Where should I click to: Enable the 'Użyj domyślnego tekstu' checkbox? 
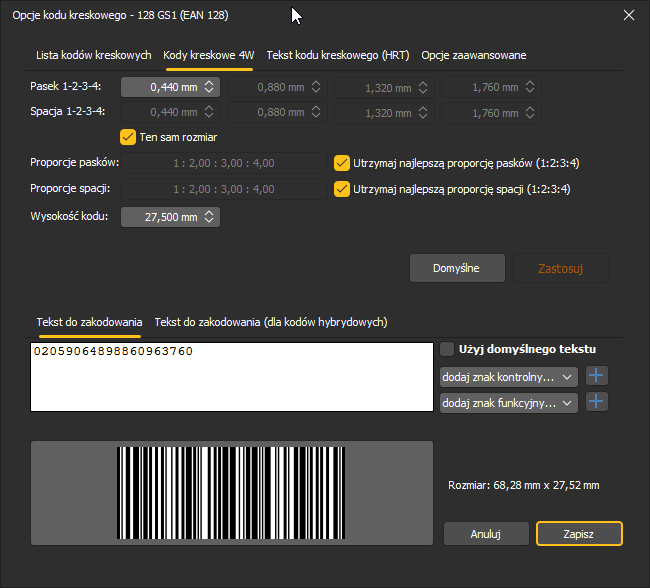[x=447, y=349]
